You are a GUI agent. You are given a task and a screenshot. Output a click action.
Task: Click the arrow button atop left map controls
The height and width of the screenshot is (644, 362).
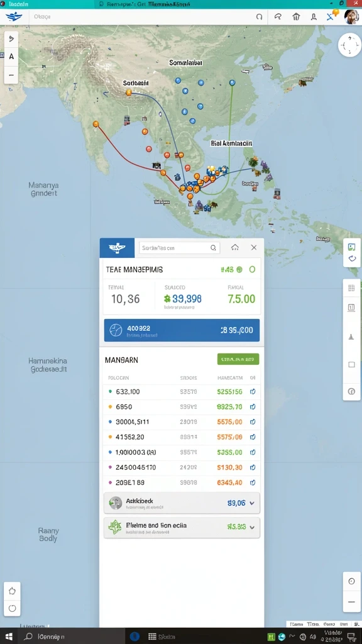[x=11, y=38]
